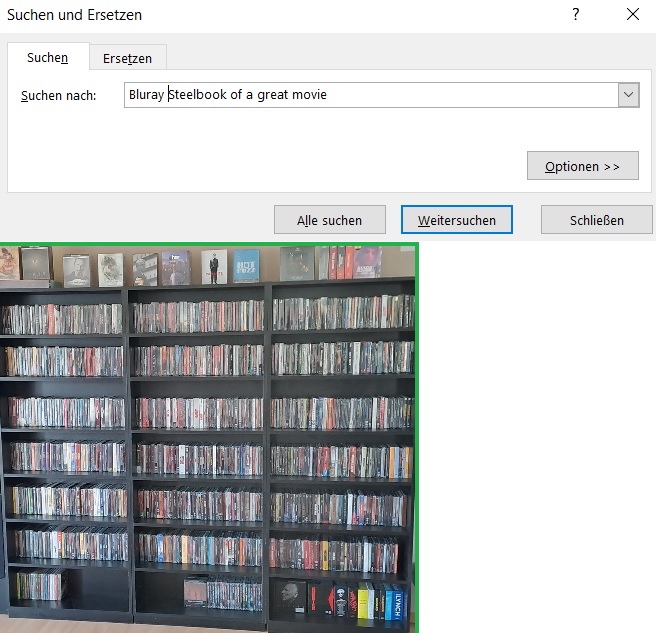Viewport: 656px width, 633px height.
Task: Click the Alle suchen button
Action: click(330, 220)
